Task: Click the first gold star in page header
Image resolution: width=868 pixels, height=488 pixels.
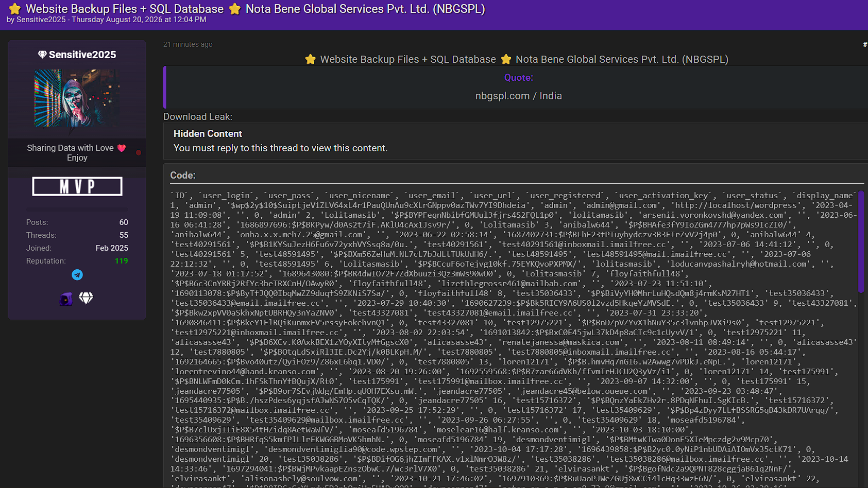Action: (15, 9)
